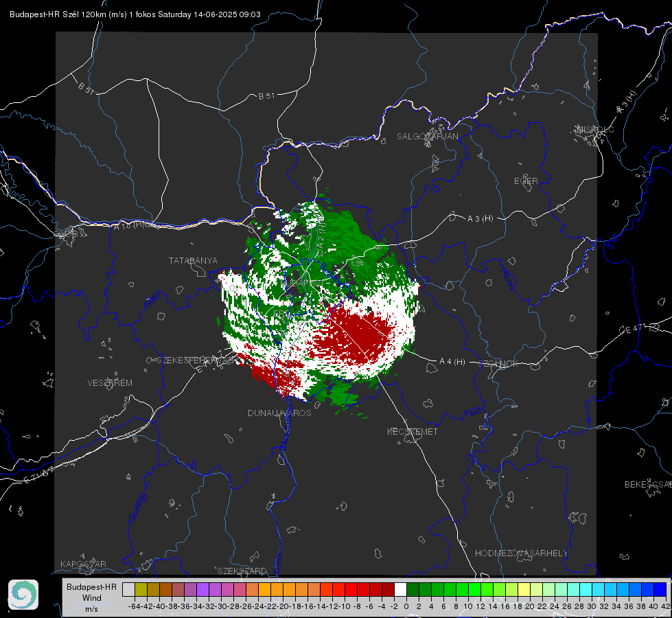Viewport: 672px width, 618px height.
Task: Click the BÉKÉSCSABA city label
Action: click(648, 484)
